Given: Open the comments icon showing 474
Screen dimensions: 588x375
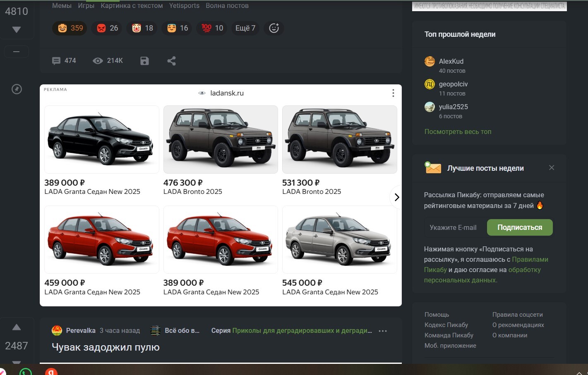Looking at the screenshot, I should (64, 61).
